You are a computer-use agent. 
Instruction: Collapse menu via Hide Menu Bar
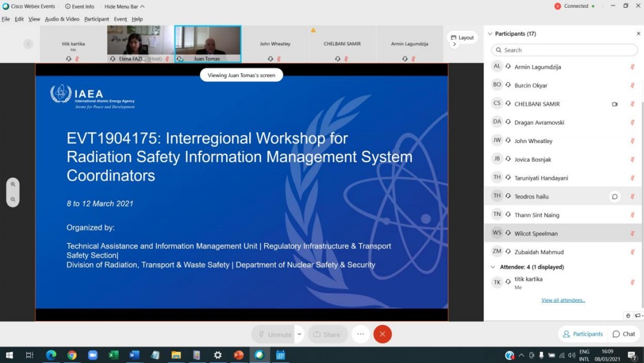(124, 7)
